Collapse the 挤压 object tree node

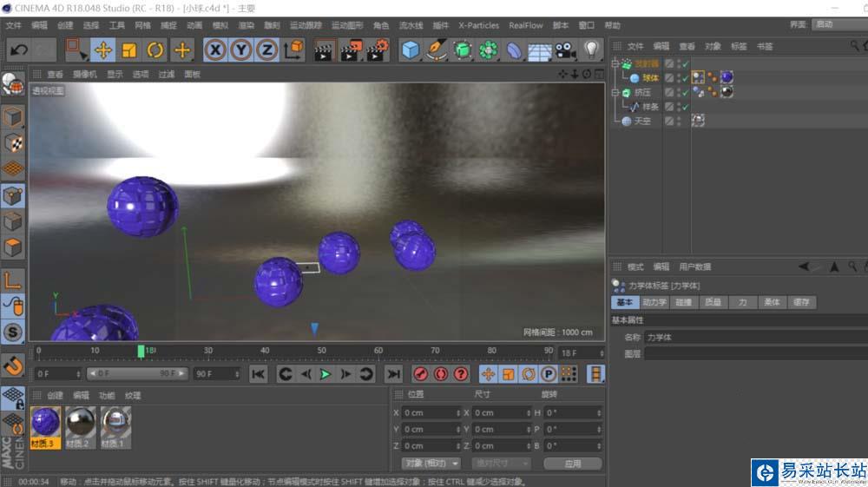[x=615, y=92]
